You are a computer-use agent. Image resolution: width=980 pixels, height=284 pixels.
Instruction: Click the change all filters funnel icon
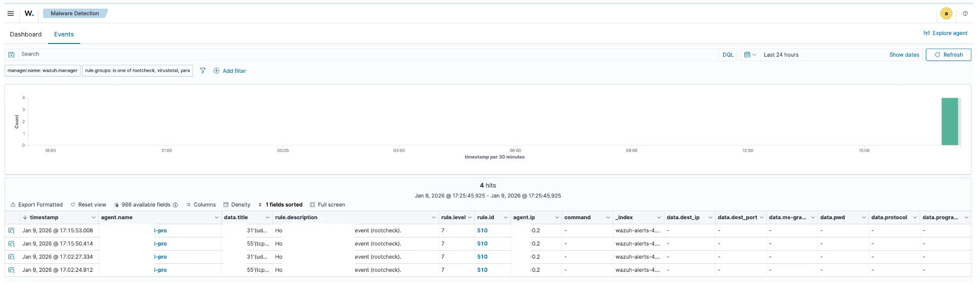point(203,71)
